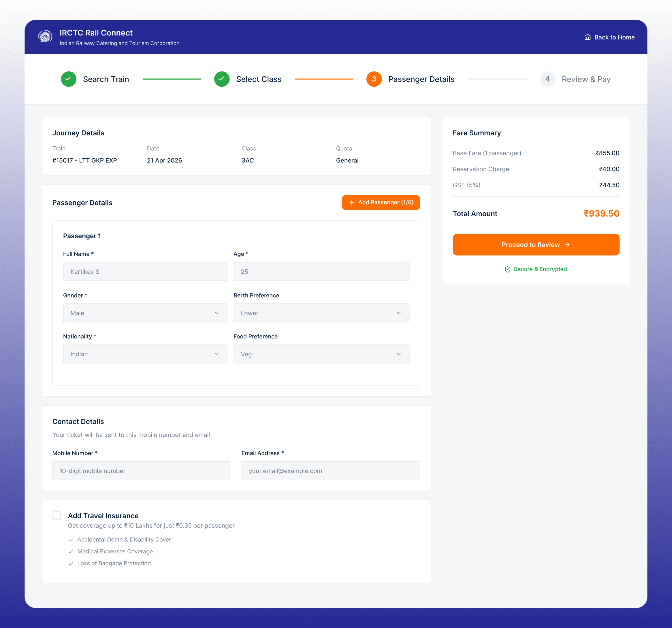Screen dimensions: 672x628
Task: Click the Base Fare (1 passenger) label
Action: 487,153
